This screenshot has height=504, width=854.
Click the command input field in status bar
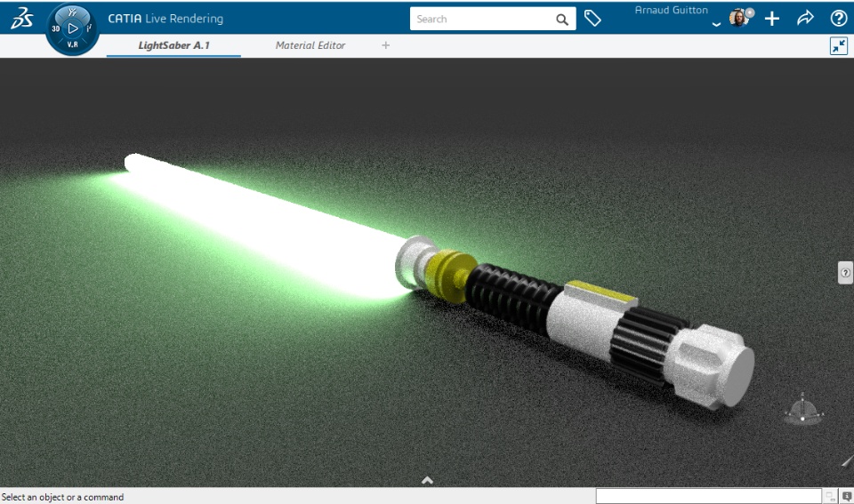tap(709, 496)
